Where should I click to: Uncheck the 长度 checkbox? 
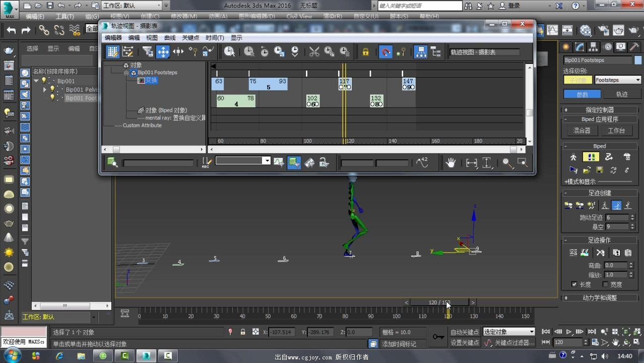coord(574,284)
